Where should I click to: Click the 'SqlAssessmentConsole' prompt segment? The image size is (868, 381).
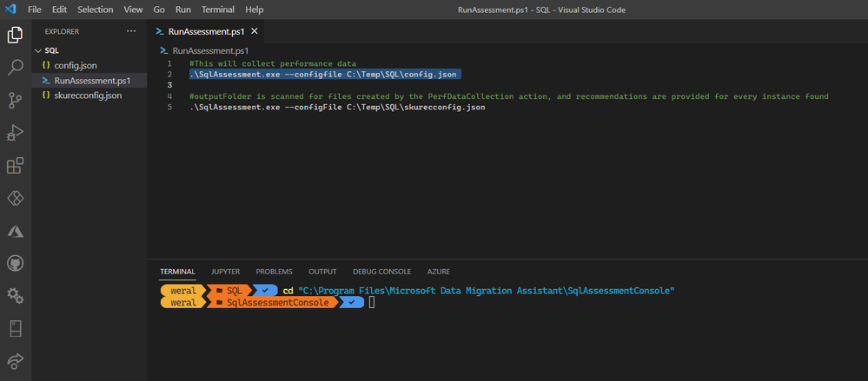click(x=272, y=303)
